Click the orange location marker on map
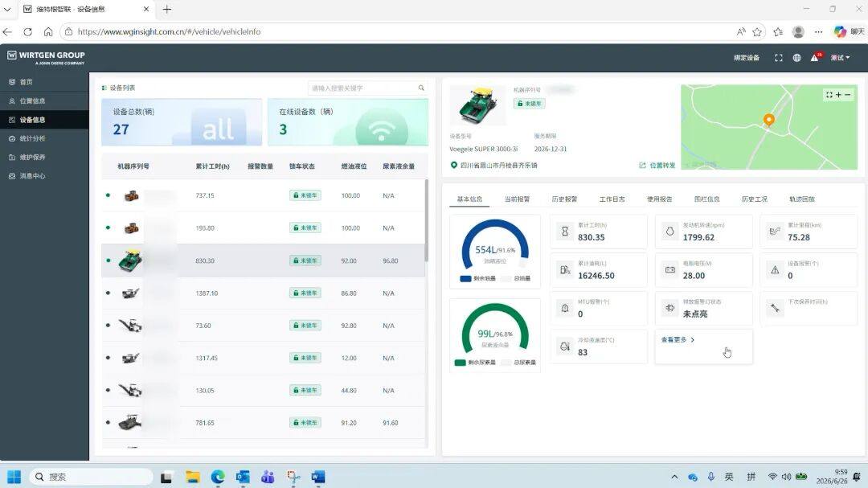Viewport: 868px width, 488px height. pos(769,120)
